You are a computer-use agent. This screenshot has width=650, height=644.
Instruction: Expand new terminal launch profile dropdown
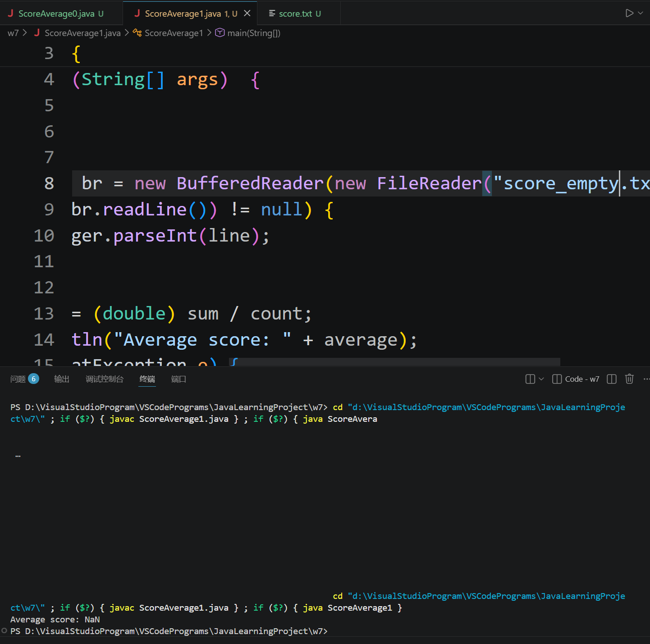[541, 379]
